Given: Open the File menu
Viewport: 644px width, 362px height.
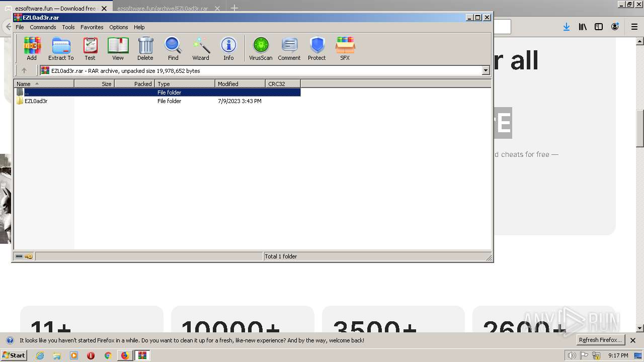Looking at the screenshot, I should coord(20,27).
